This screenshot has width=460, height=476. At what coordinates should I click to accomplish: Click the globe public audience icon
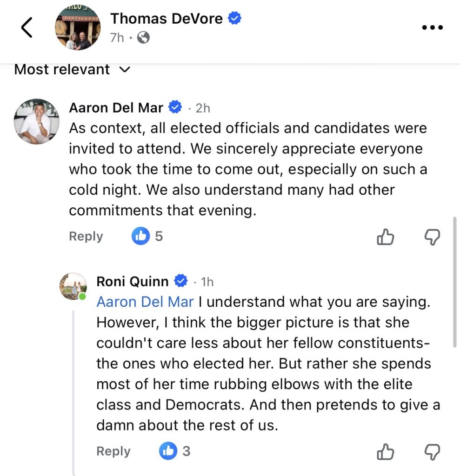pos(144,38)
